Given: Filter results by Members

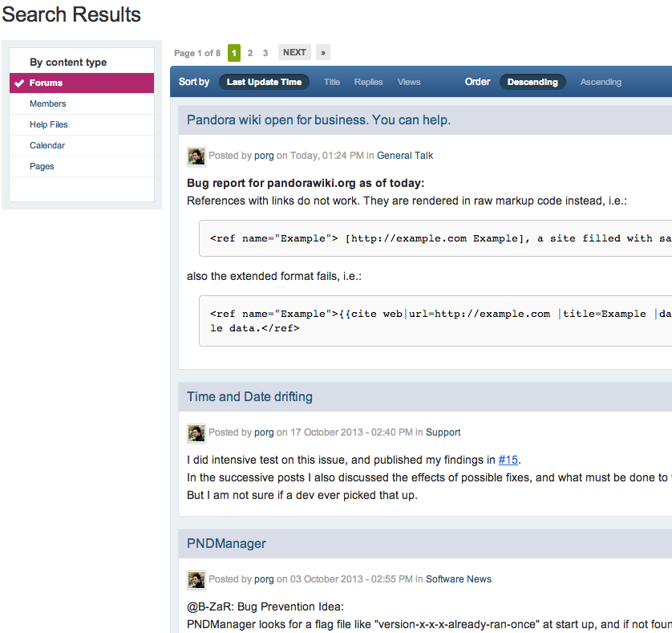Looking at the screenshot, I should [48, 104].
